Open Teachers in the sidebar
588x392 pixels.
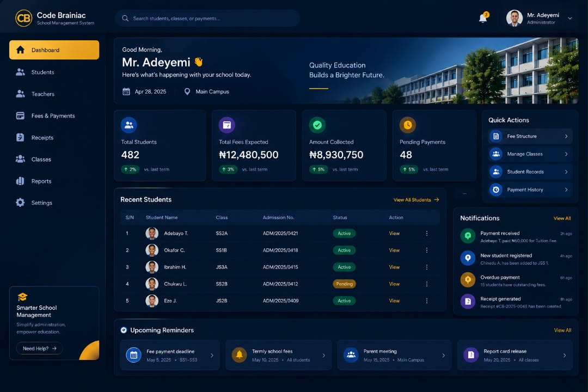point(54,94)
